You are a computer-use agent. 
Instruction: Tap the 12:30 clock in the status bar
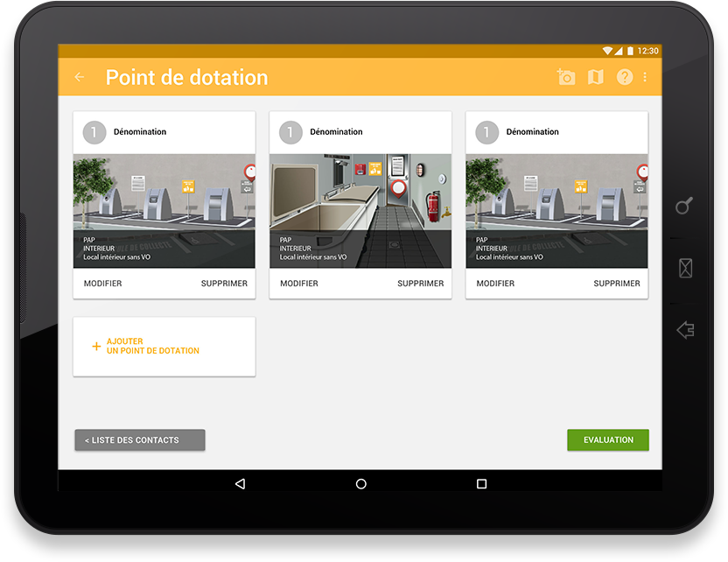tap(647, 51)
